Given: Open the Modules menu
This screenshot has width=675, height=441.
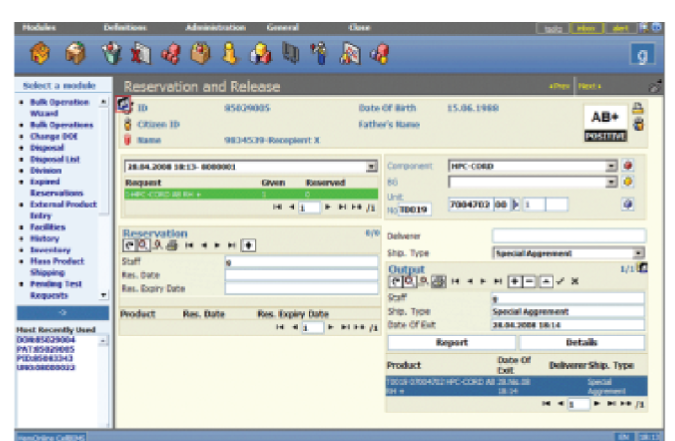Looking at the screenshot, I should click(38, 28).
